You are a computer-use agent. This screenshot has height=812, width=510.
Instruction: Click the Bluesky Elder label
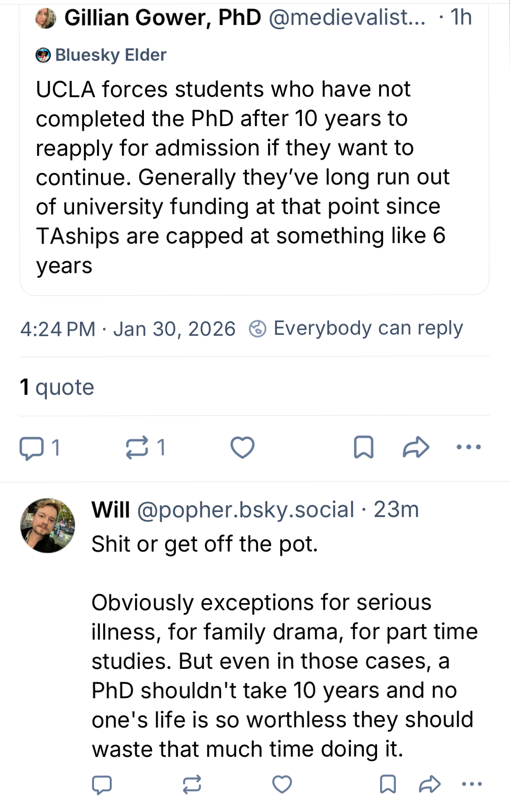pos(111,55)
